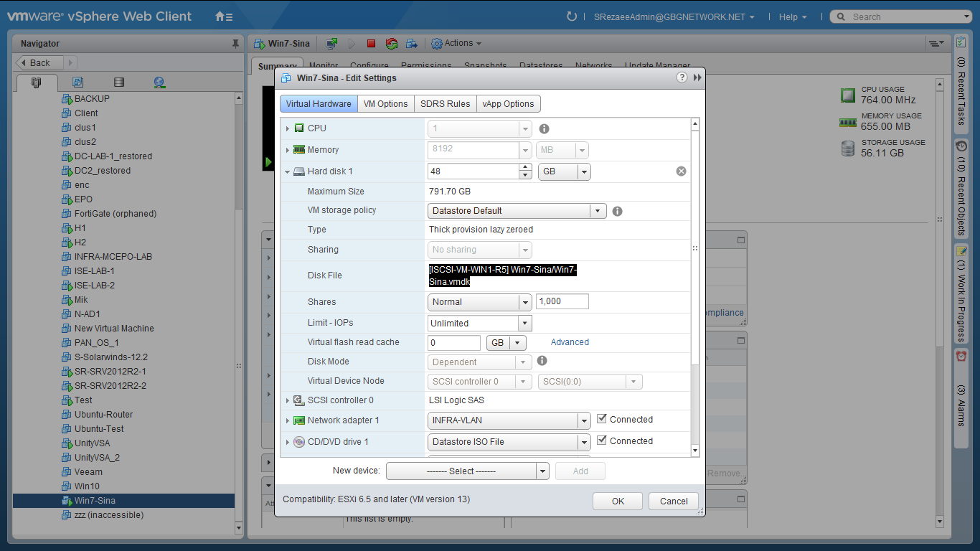Open the New device Select dropdown
980x551 pixels.
[468, 471]
